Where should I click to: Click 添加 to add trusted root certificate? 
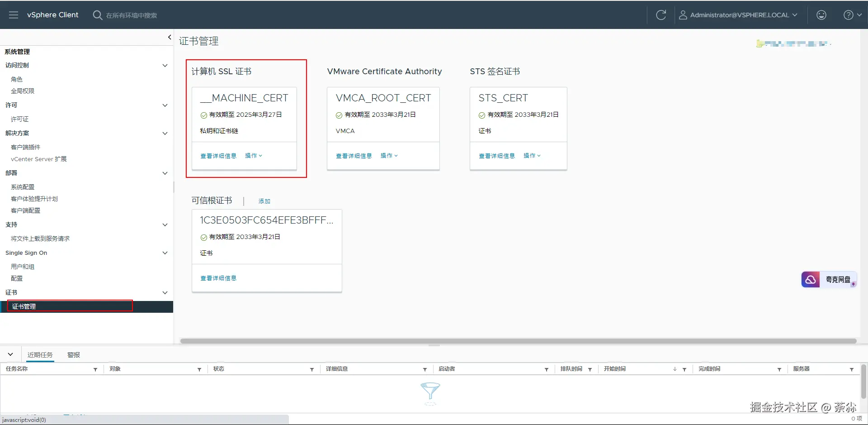264,201
